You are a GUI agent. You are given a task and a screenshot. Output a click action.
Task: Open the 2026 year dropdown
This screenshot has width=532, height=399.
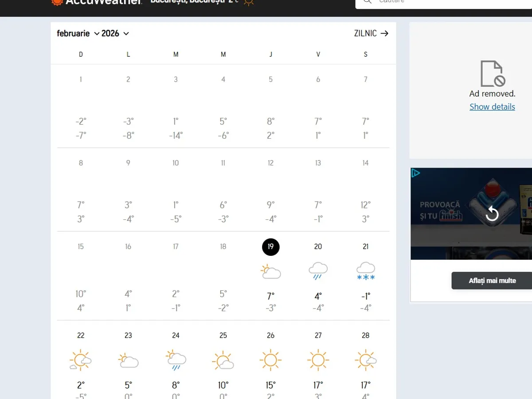[116, 33]
